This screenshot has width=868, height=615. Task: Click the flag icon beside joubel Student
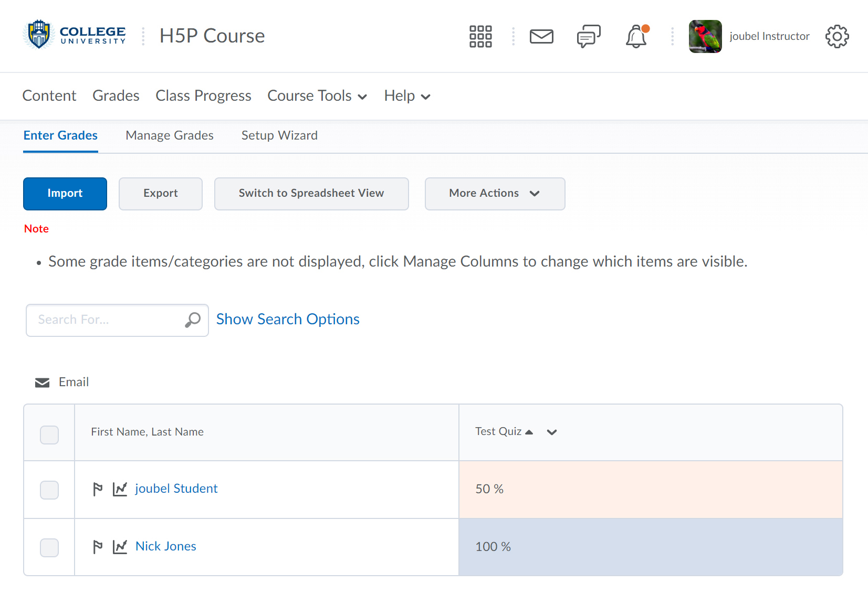[x=98, y=489]
